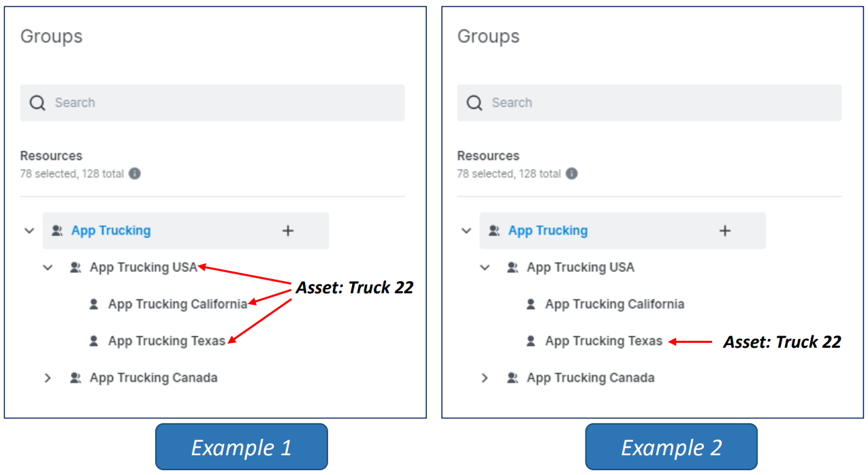The width and height of the screenshot is (868, 475).
Task: Click the App Trucking group icon in Example 1
Action: 55,230
